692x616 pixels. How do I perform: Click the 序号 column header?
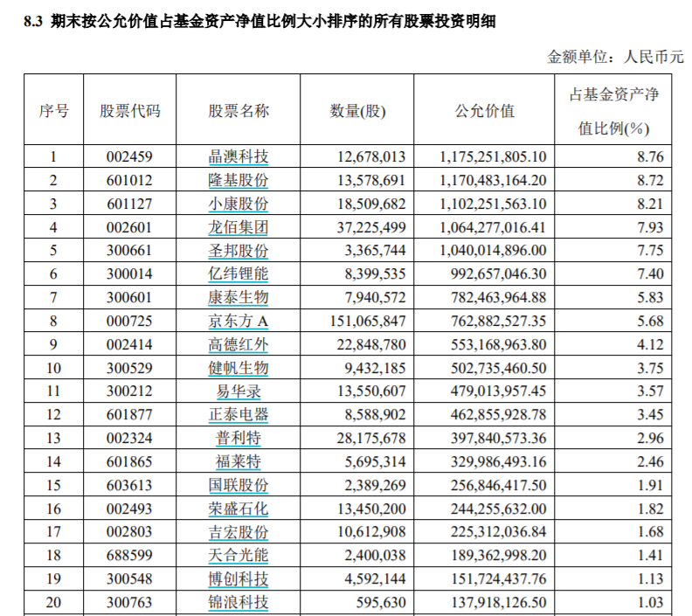(x=54, y=111)
